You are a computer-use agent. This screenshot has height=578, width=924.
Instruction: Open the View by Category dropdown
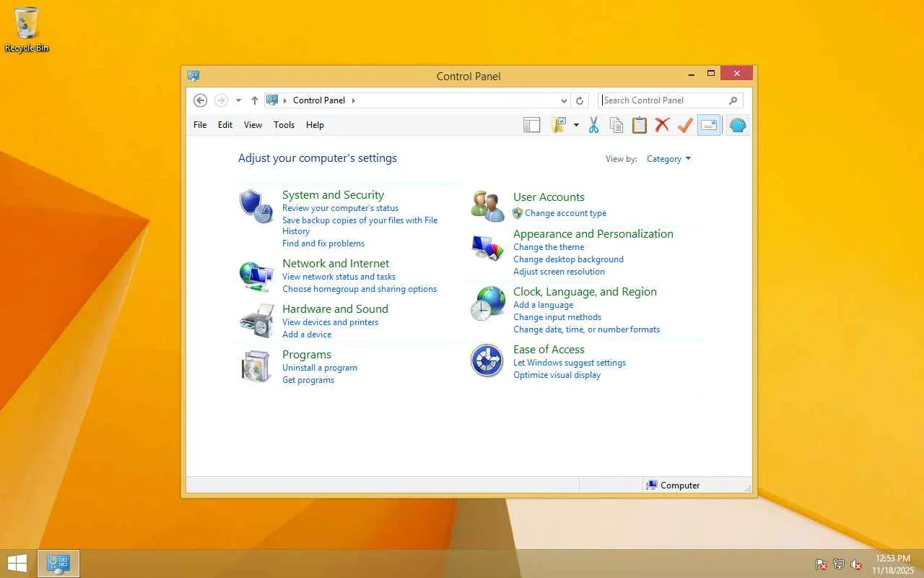pos(668,159)
